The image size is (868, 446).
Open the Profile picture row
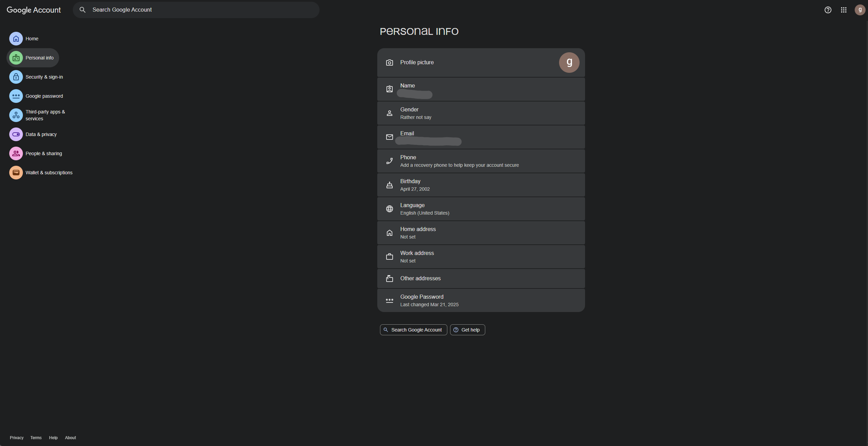pyautogui.click(x=480, y=63)
